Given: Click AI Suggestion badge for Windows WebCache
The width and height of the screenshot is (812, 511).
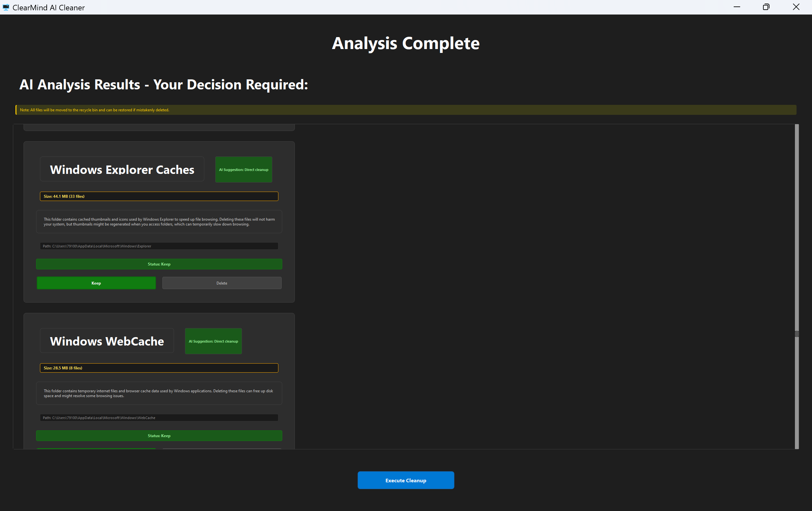Looking at the screenshot, I should click(x=213, y=341).
